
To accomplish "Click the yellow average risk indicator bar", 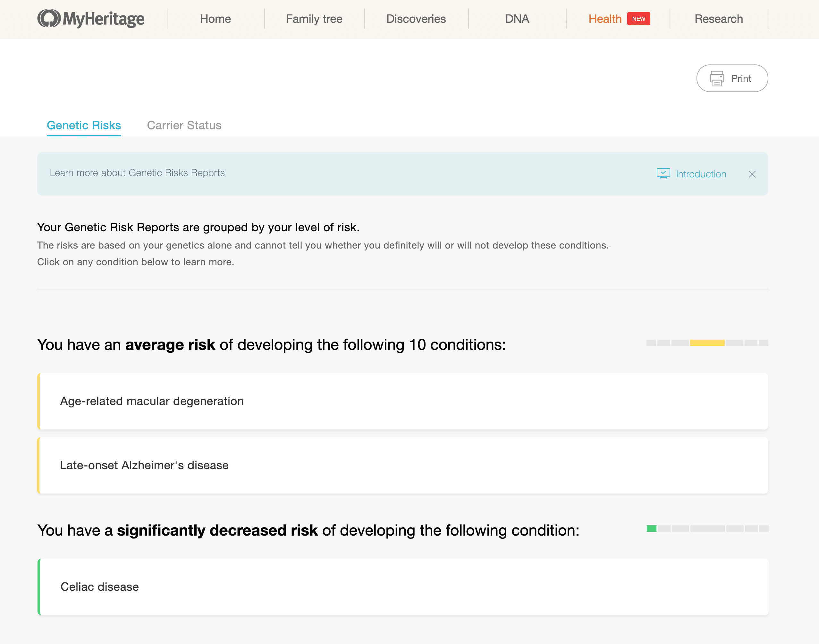I will click(707, 343).
